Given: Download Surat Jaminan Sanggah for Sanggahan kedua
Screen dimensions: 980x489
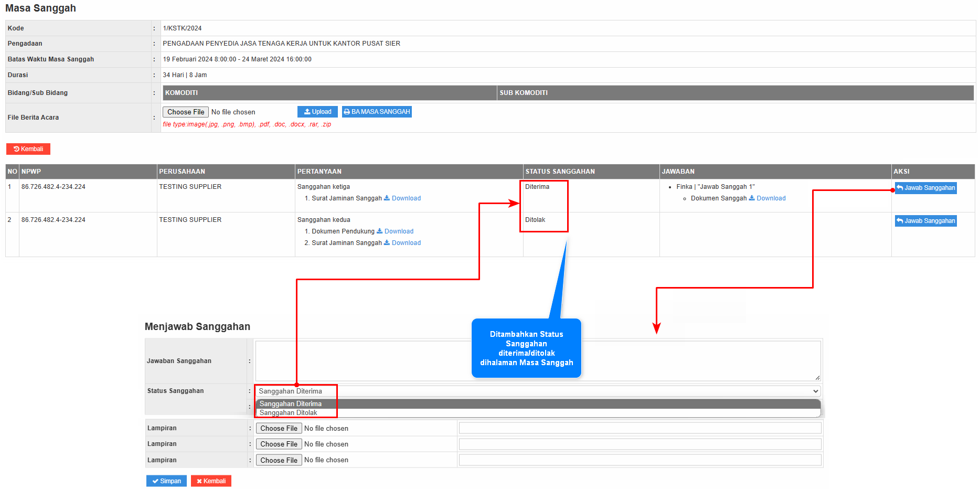Looking at the screenshot, I should click(402, 243).
